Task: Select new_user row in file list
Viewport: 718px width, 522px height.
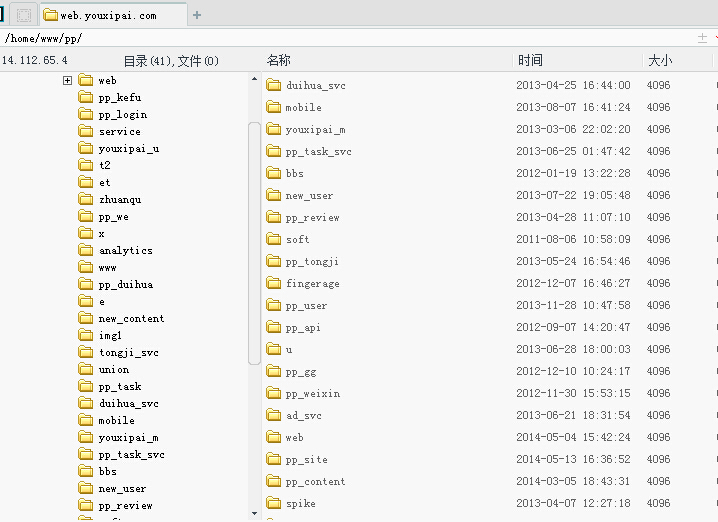Action: pos(488,195)
